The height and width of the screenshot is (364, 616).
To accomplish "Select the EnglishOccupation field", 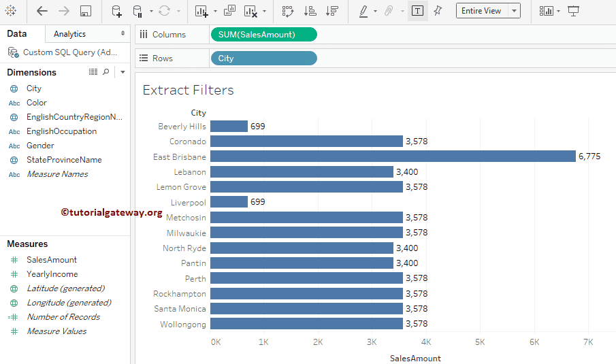I will point(61,131).
